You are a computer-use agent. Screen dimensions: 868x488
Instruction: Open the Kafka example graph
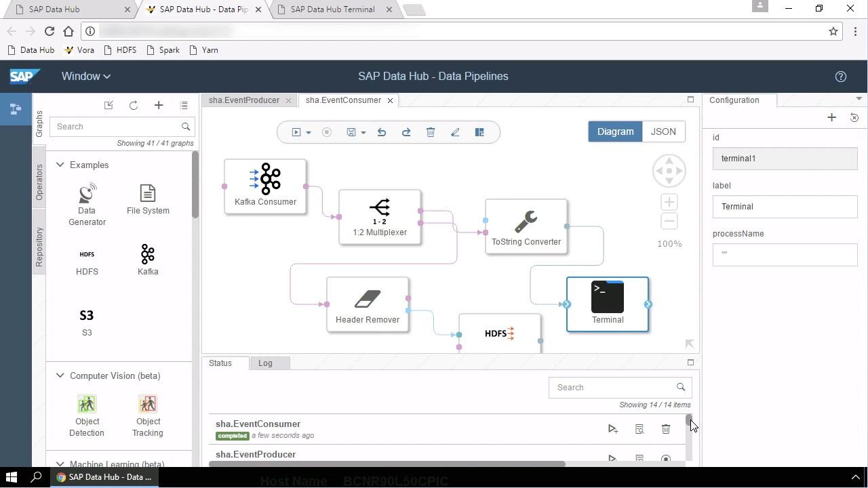148,260
